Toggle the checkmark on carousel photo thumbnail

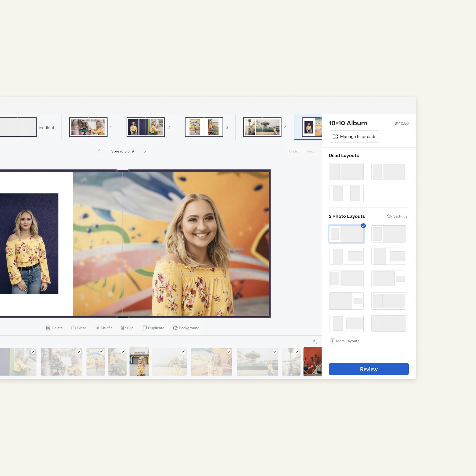click(x=275, y=352)
